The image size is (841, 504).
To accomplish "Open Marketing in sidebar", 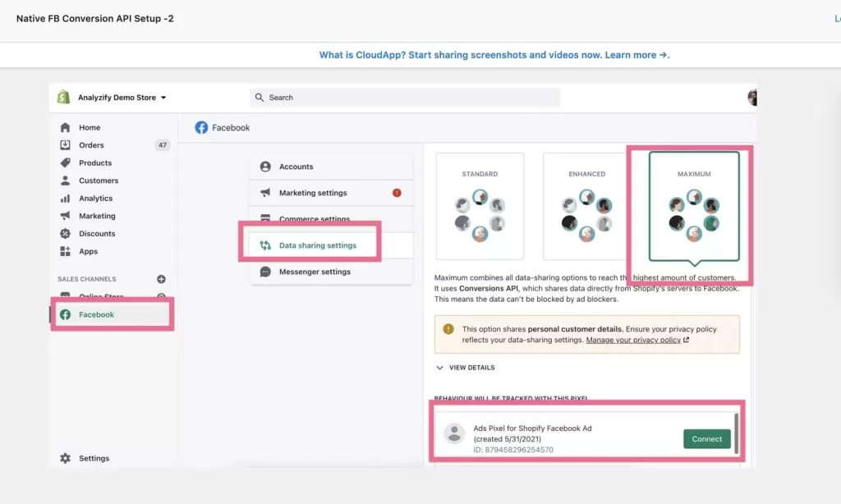I will tap(97, 216).
